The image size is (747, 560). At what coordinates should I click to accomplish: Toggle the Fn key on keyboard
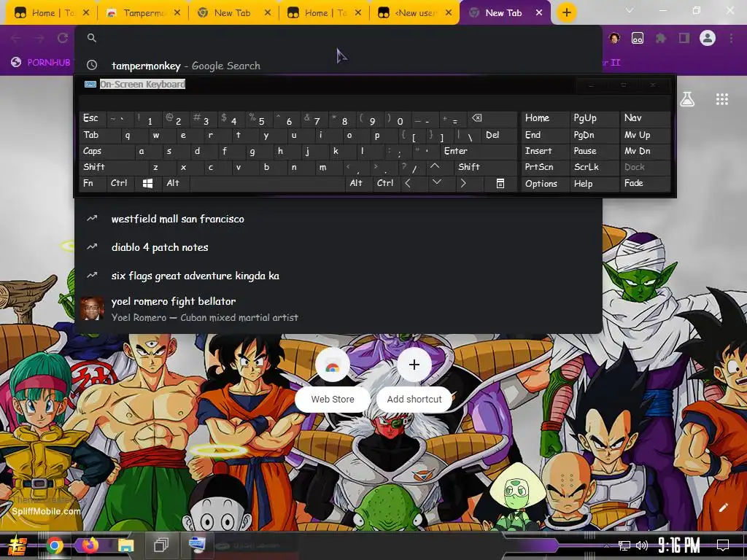pyautogui.click(x=93, y=183)
